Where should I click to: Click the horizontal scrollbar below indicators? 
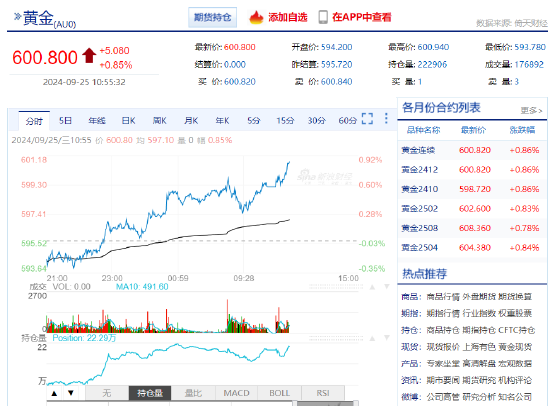point(202,403)
